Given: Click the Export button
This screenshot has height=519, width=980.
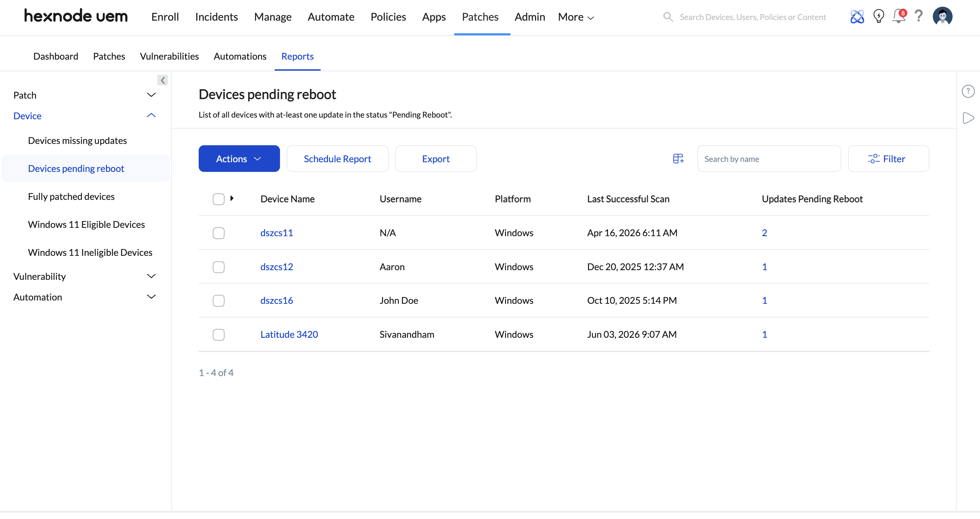Looking at the screenshot, I should tap(436, 159).
